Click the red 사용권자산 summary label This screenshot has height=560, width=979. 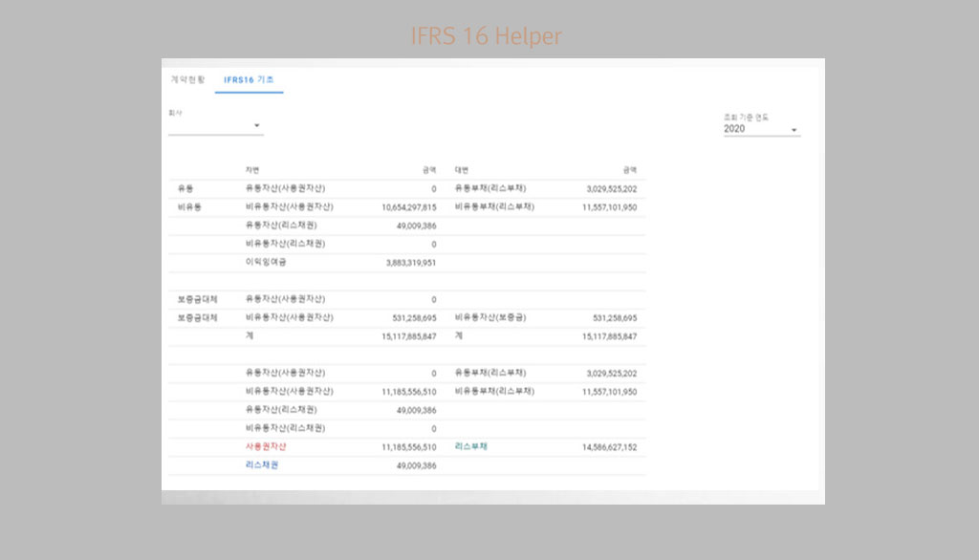pos(266,446)
